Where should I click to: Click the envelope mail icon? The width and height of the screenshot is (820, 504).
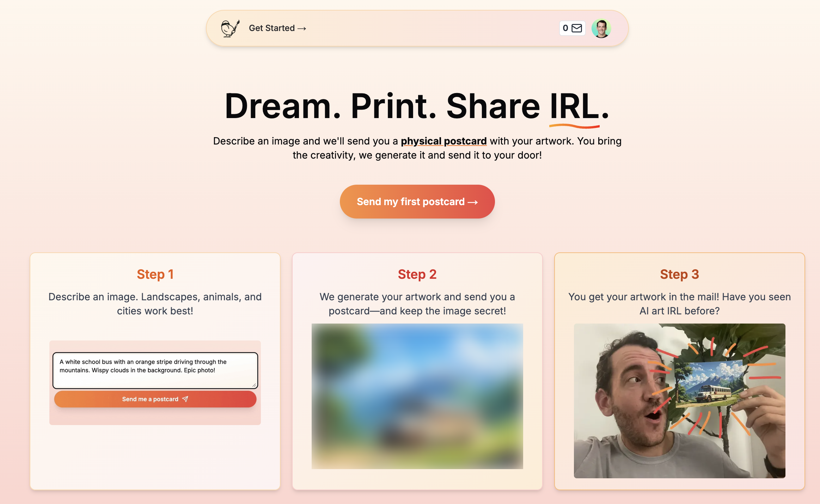(577, 28)
